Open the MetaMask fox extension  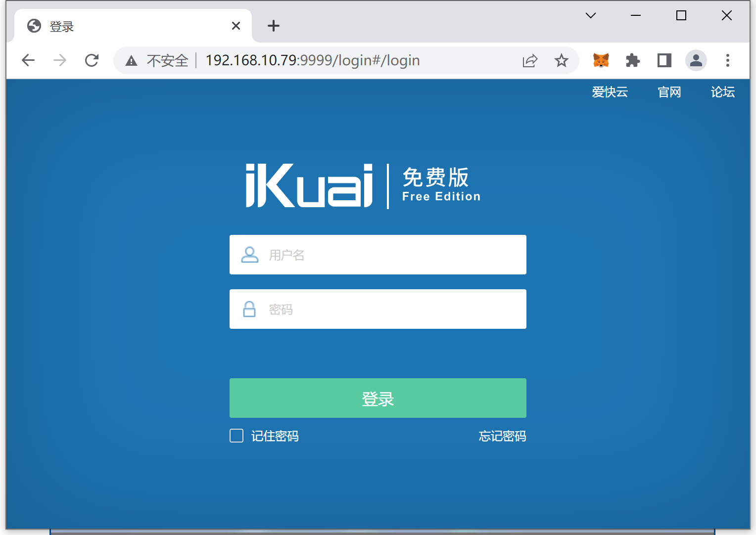tap(601, 60)
